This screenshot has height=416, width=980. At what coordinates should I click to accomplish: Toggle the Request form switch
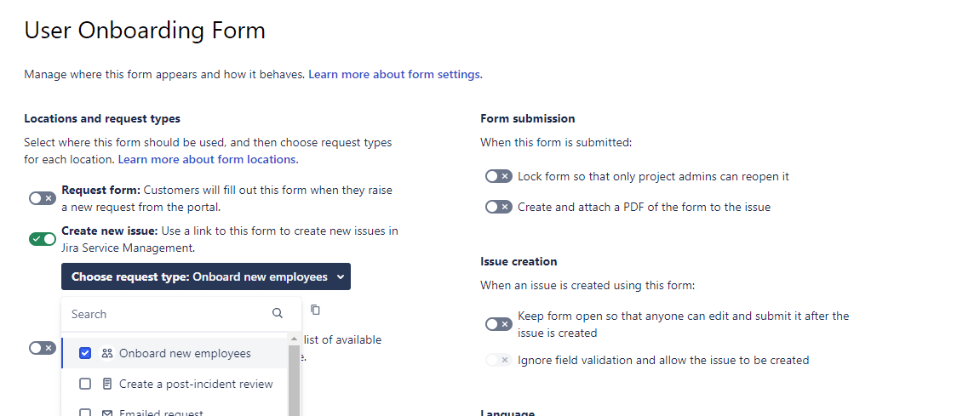coord(42,198)
